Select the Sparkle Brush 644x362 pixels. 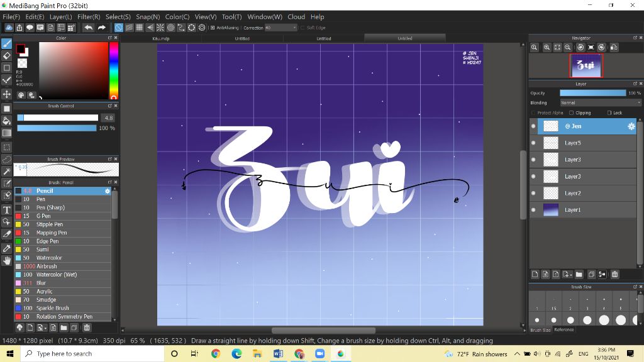point(62,308)
